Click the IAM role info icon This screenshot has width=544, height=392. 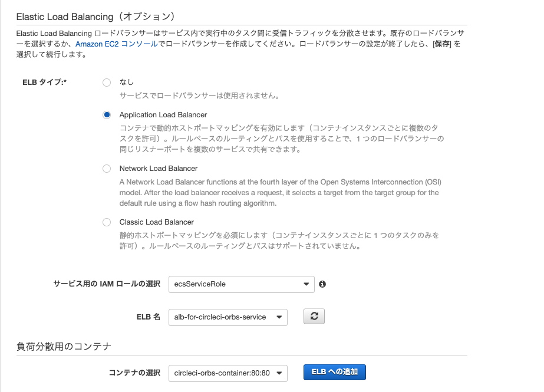pyautogui.click(x=322, y=284)
